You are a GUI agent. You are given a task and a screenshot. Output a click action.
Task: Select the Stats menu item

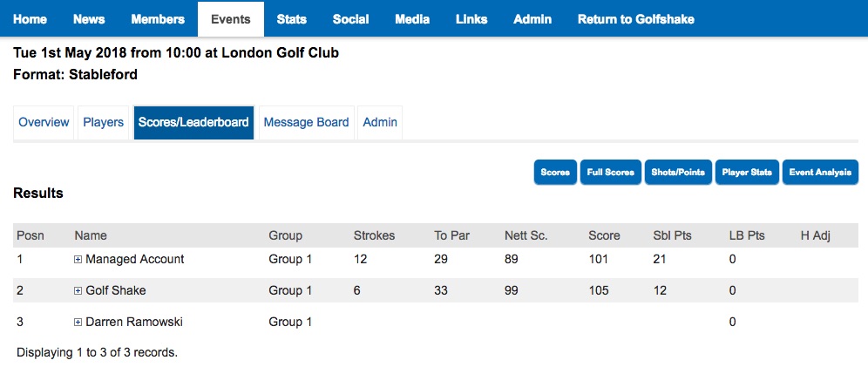(x=291, y=19)
